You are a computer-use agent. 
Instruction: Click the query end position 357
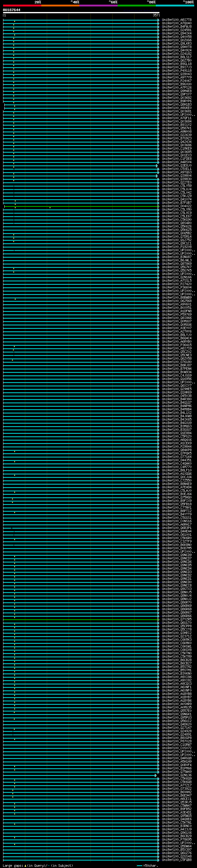click(x=155, y=15)
